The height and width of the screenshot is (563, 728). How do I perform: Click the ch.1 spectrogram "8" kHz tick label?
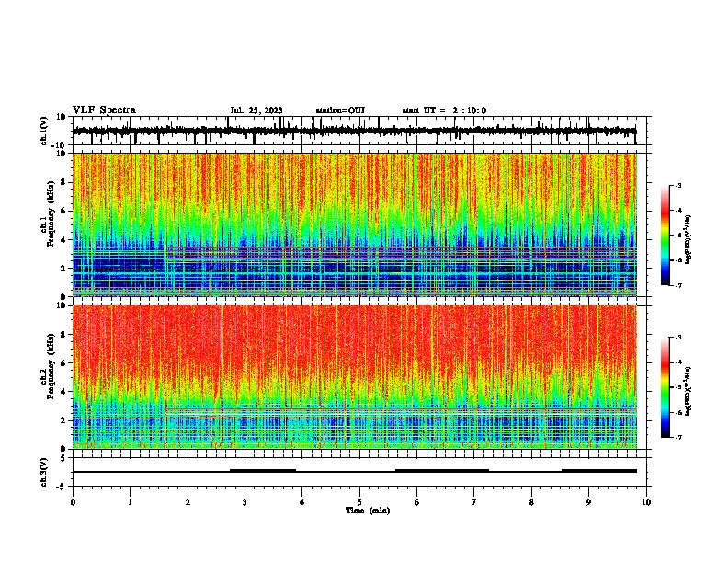[63, 182]
